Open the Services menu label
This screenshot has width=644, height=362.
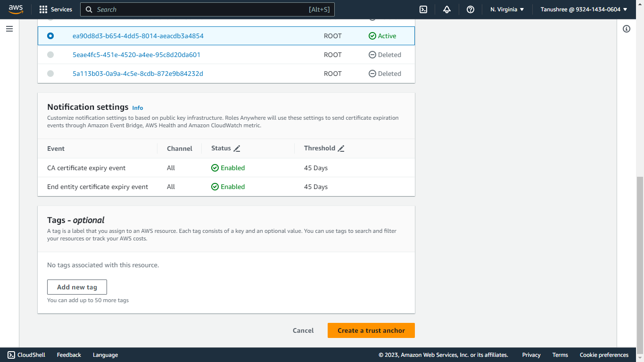[61, 9]
